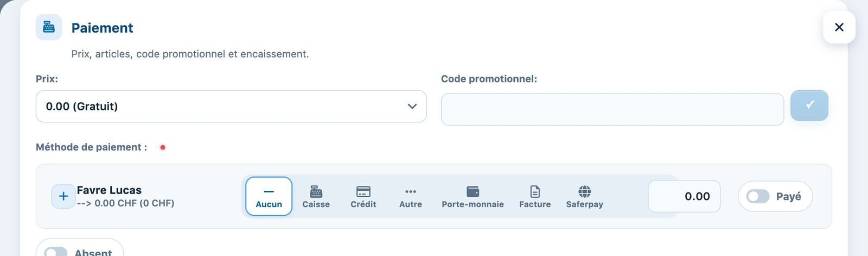This screenshot has height=256, width=868.
Task: Expand the Prix list via its chevron arrow
Action: [412, 107]
